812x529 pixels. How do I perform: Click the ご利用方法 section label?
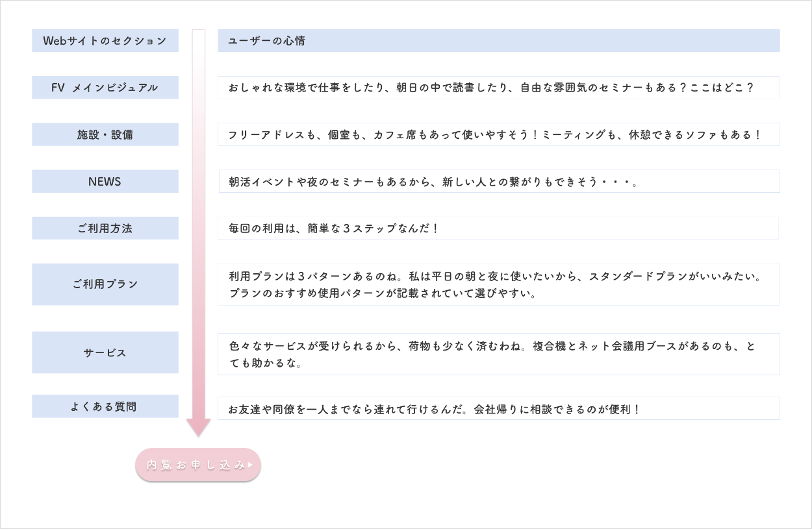pos(105,228)
